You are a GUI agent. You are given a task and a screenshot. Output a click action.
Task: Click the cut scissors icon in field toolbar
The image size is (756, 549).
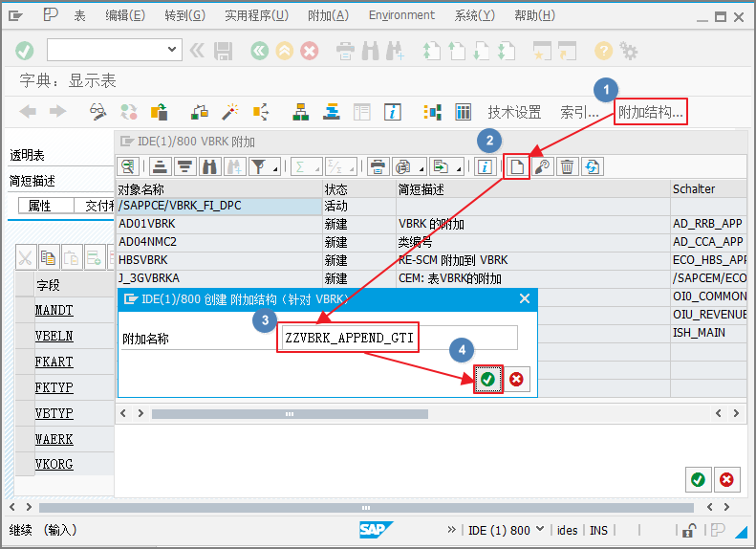point(25,257)
